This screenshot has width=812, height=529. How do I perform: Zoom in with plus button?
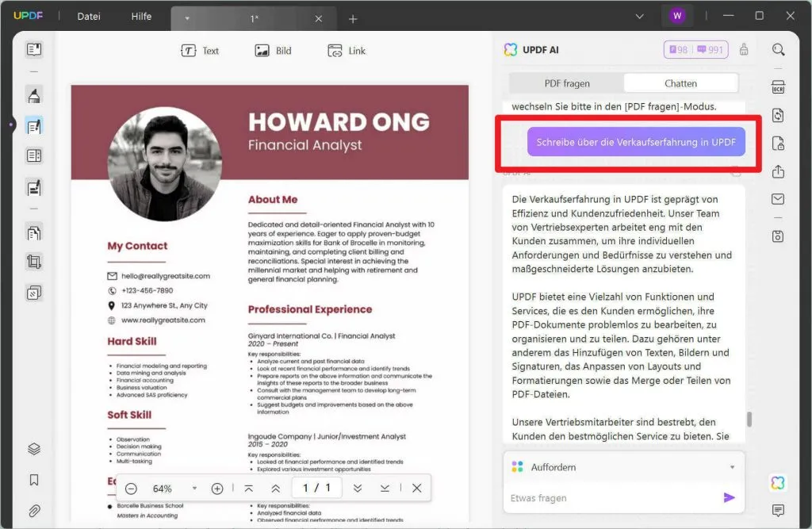click(217, 489)
